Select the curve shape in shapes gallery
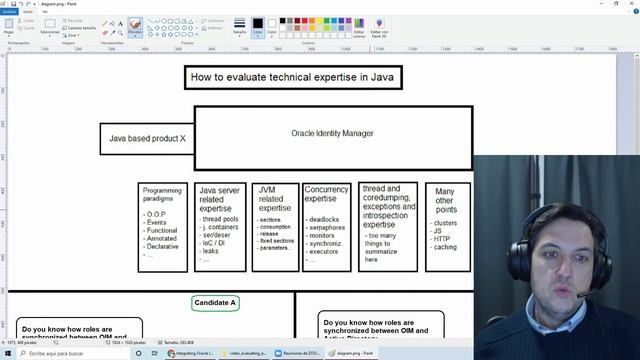 coord(157,20)
